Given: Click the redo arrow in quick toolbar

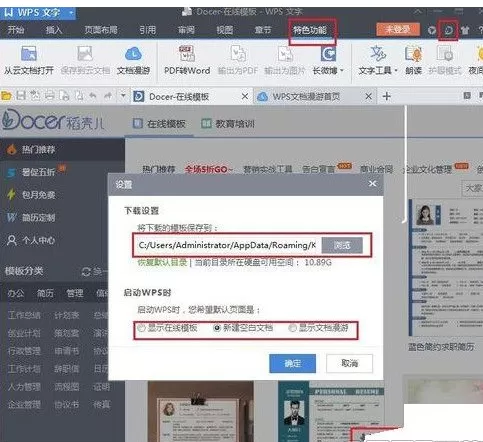Looking at the screenshot, I should (108, 96).
